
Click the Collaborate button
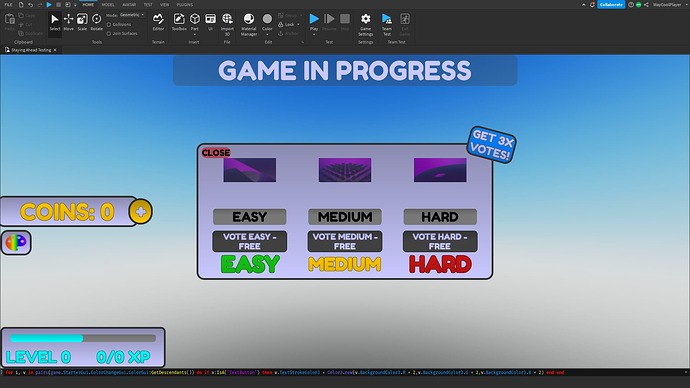pyautogui.click(x=611, y=4)
